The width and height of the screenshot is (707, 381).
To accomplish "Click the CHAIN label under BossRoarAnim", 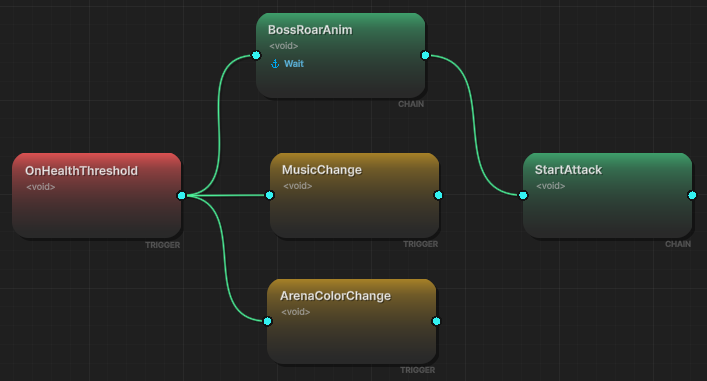I will click(x=411, y=104).
